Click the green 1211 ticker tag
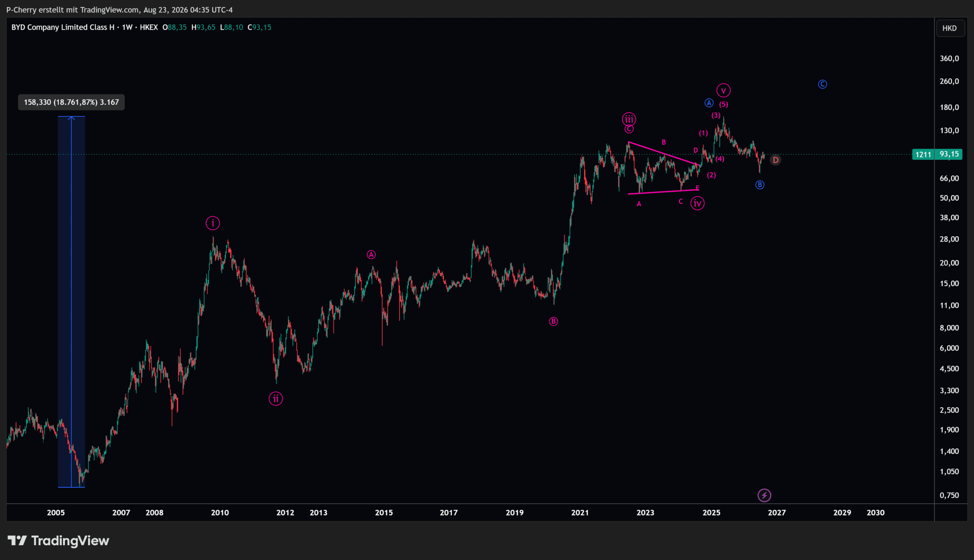This screenshot has height=560, width=974. pos(923,154)
